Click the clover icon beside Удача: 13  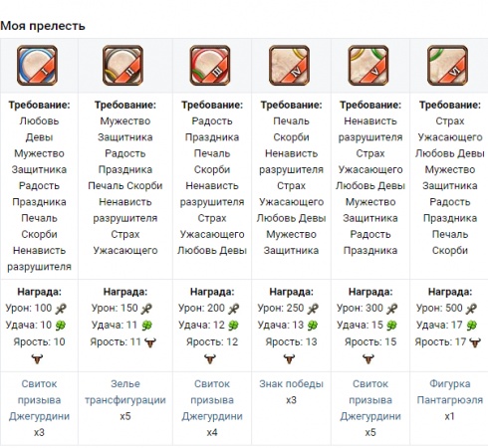313,326
